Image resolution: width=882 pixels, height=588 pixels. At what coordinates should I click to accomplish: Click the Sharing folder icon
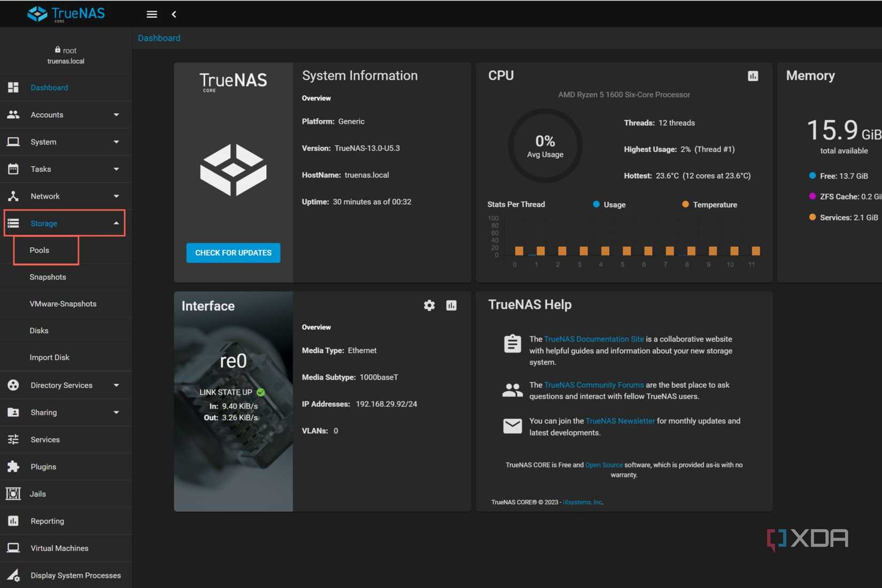click(x=13, y=412)
